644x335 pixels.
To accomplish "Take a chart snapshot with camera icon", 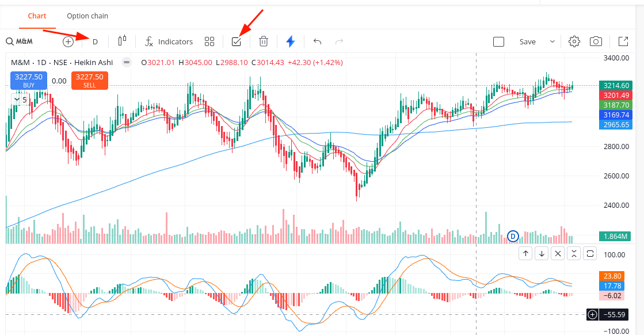I will (596, 41).
